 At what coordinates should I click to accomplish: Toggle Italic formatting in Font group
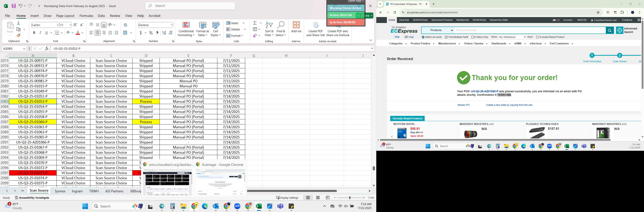(x=40, y=33)
